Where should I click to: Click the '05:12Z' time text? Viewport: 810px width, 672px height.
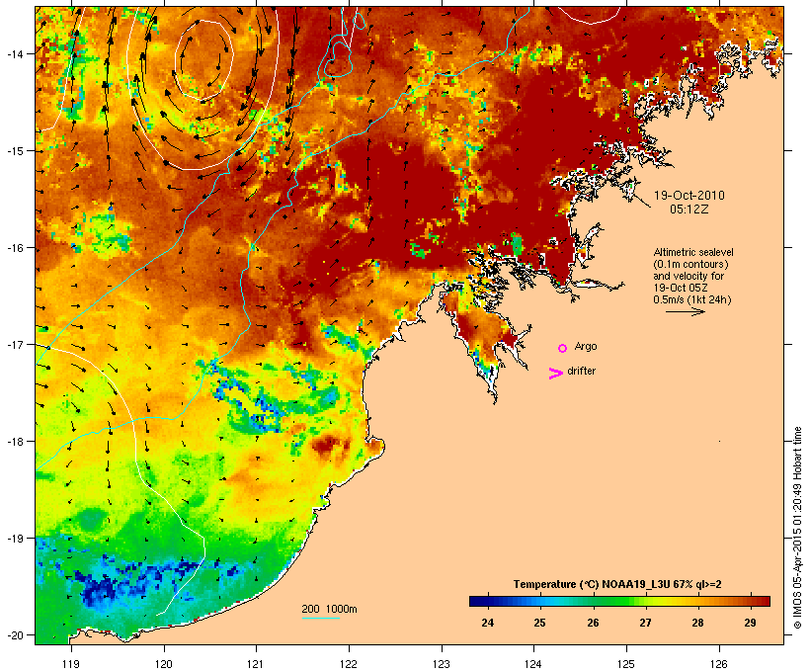689,210
